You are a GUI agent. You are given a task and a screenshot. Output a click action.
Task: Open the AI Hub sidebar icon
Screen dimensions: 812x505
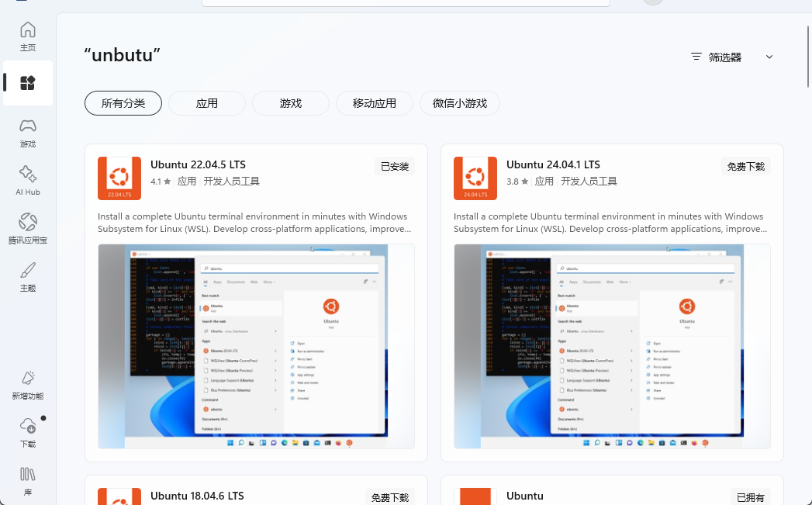[27, 180]
